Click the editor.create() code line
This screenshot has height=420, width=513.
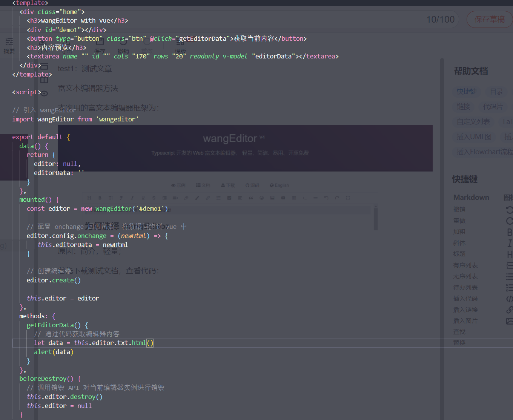pos(54,280)
